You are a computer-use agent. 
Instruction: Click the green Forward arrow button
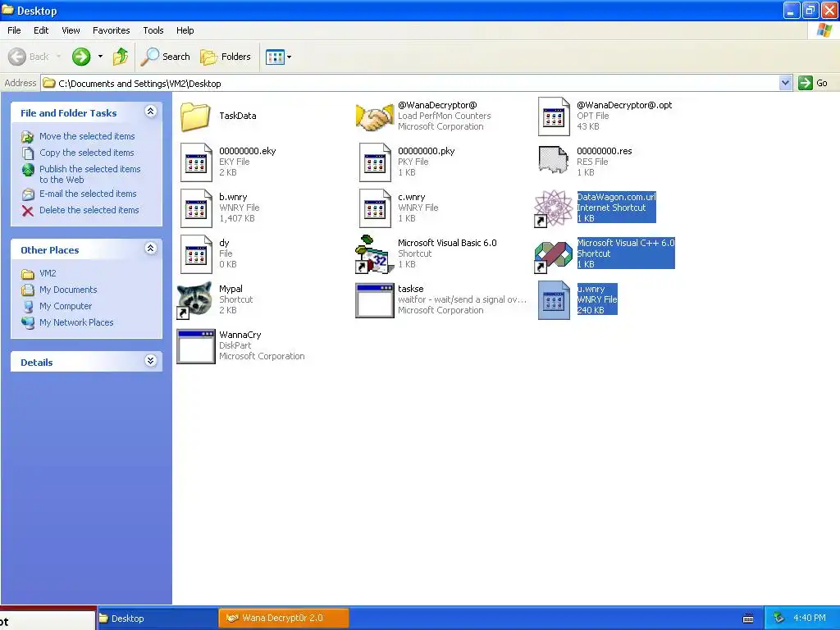pos(81,57)
